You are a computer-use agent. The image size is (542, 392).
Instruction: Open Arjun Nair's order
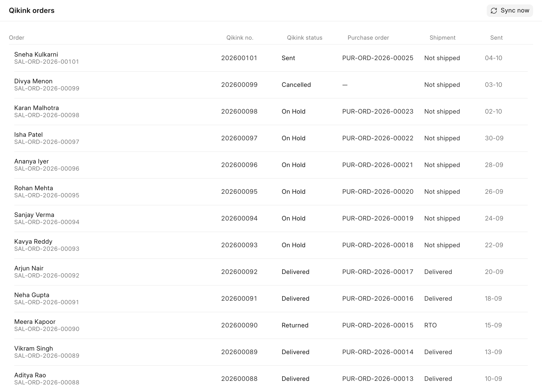pos(271,272)
